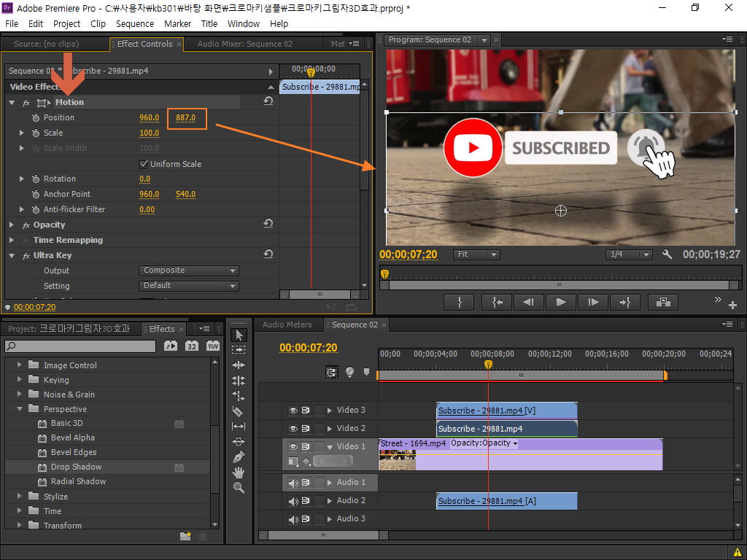Open the Sequence menu

point(135,24)
